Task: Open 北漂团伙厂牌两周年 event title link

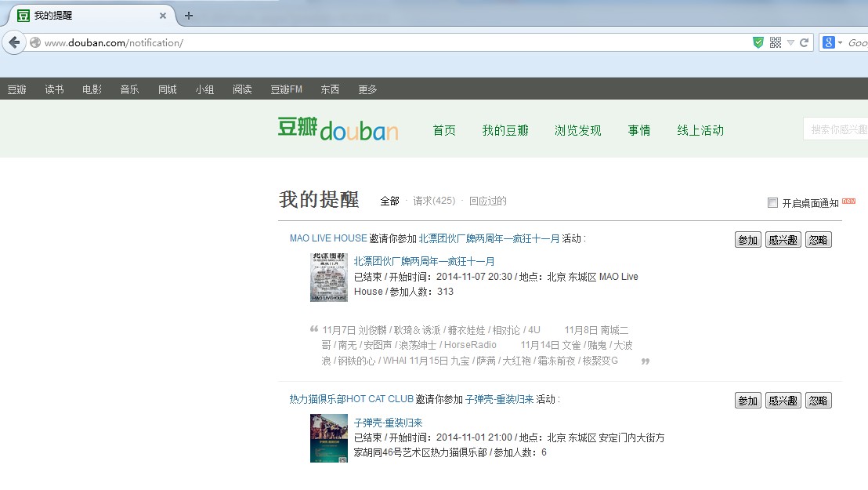Action: pyautogui.click(x=424, y=261)
